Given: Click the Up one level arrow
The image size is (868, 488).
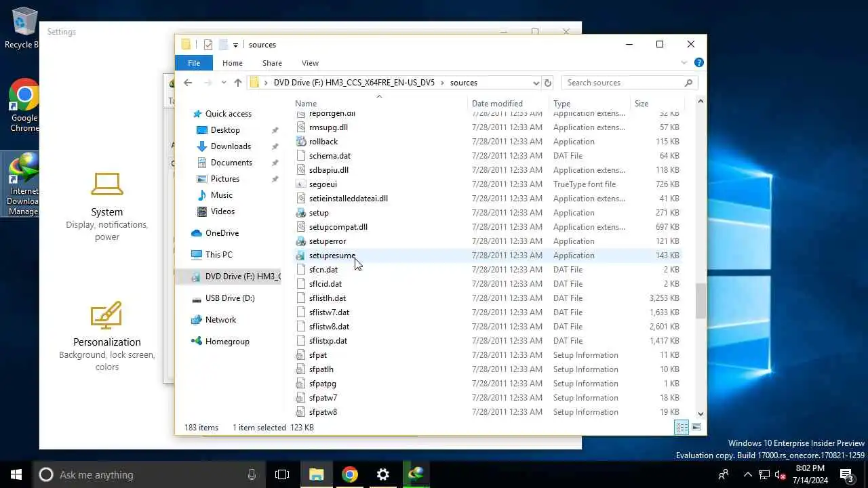Looking at the screenshot, I should (x=237, y=83).
